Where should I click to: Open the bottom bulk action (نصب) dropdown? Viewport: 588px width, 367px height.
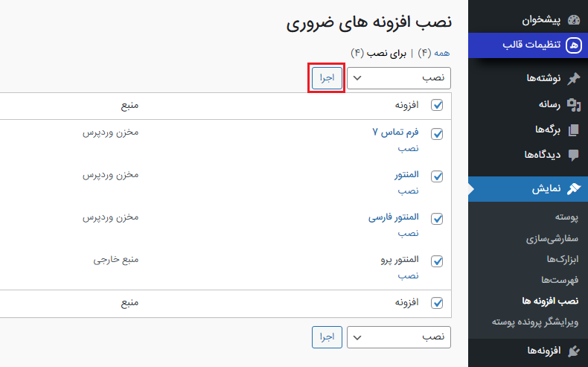click(399, 336)
